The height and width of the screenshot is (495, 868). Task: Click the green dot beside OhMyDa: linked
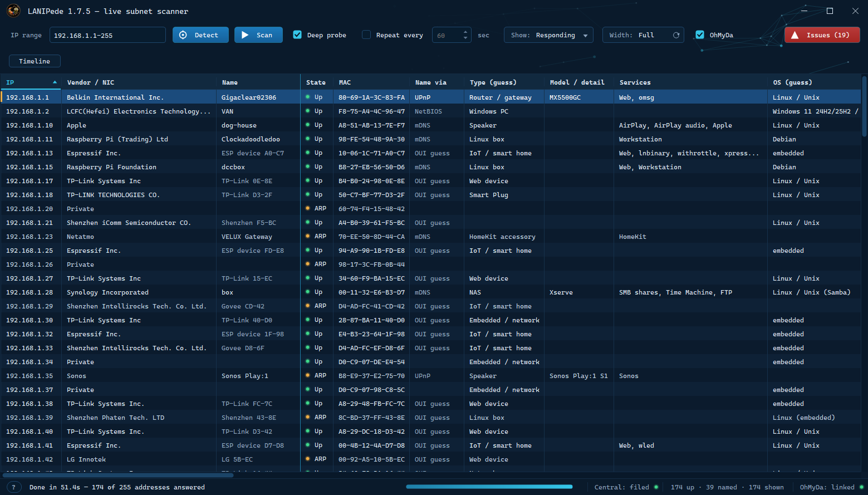861,487
